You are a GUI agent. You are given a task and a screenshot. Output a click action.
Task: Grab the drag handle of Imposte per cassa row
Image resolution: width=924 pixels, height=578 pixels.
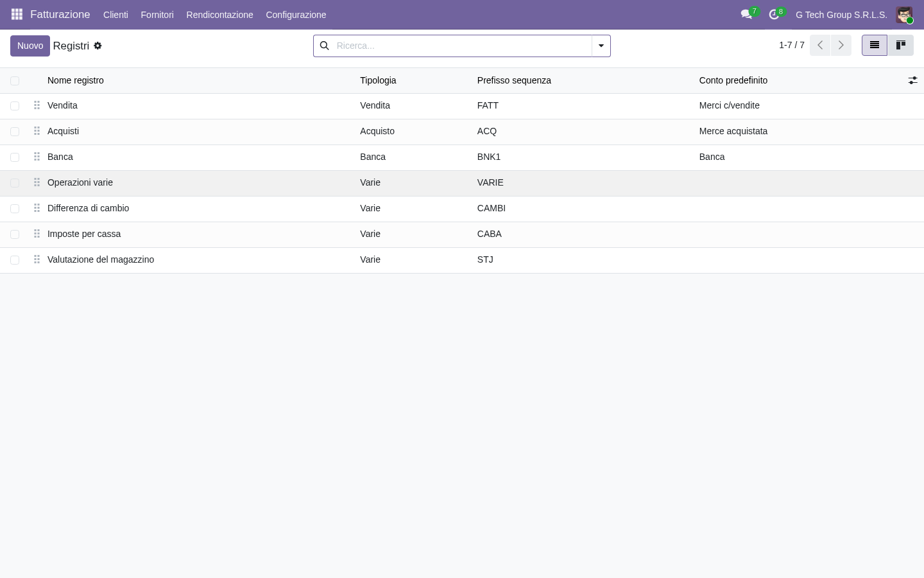tap(37, 234)
